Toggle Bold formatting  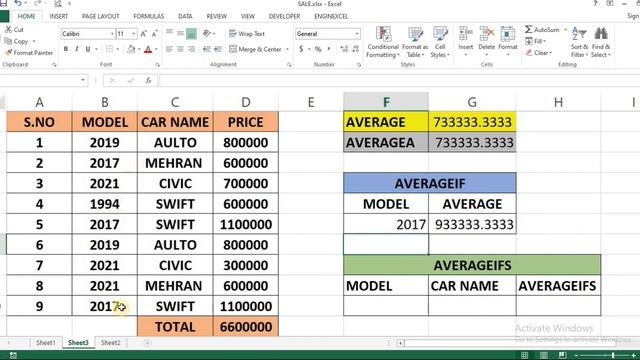click(66, 49)
